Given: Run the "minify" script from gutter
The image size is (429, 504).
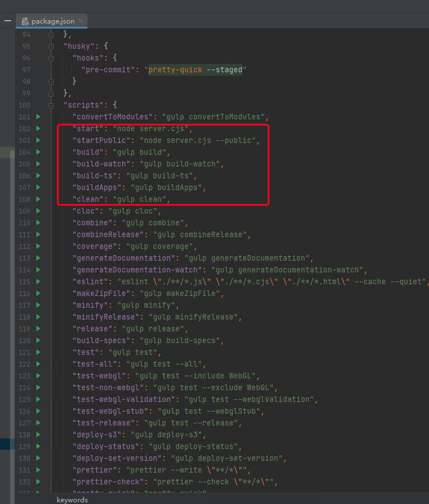Looking at the screenshot, I should click(x=38, y=305).
